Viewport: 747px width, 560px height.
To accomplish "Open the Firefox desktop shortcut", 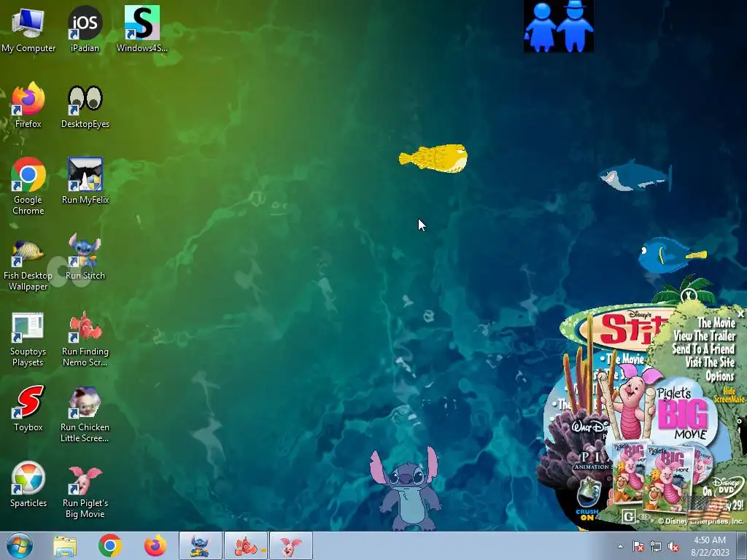I will [x=28, y=105].
